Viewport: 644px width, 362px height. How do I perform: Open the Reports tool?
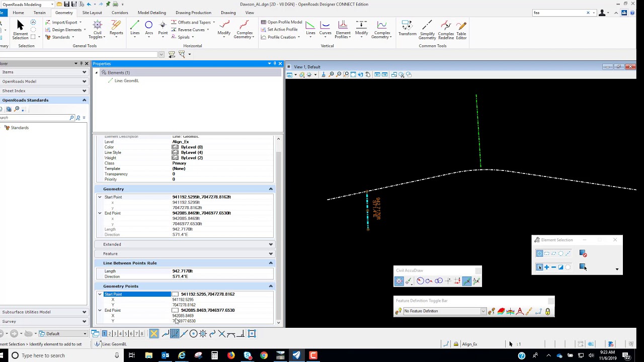[x=116, y=28]
